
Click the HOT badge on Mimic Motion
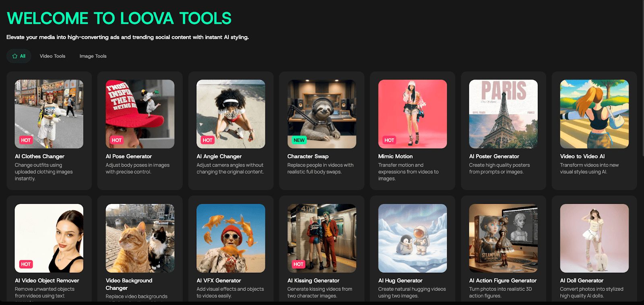click(389, 140)
